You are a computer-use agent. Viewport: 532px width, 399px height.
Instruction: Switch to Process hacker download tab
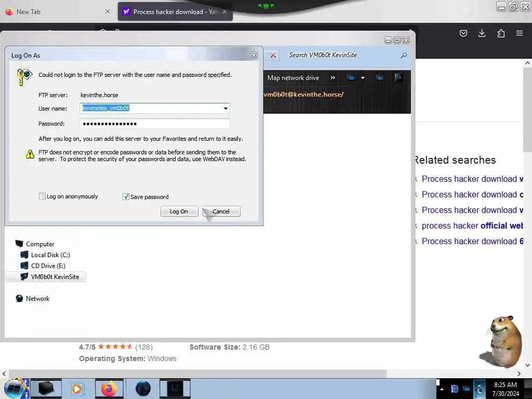(x=175, y=12)
